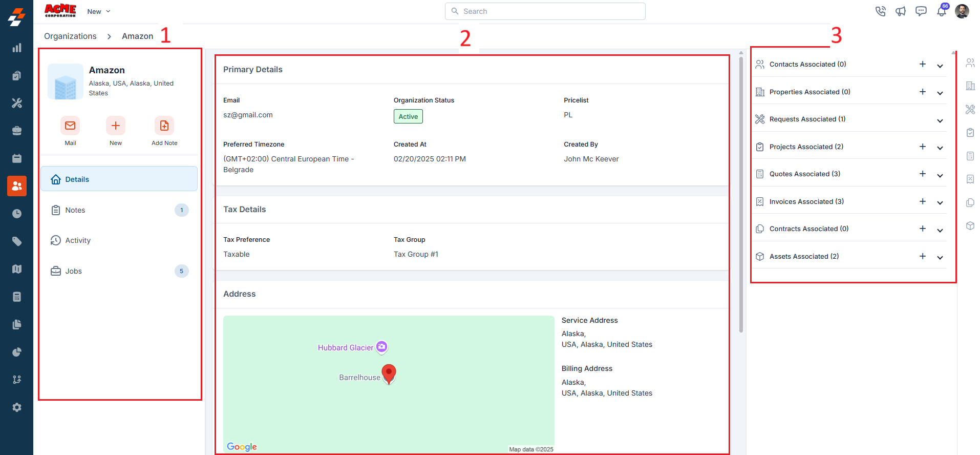Viewport: 980px width, 455px height.
Task: Click the properties building icon in right rail
Action: [x=970, y=86]
